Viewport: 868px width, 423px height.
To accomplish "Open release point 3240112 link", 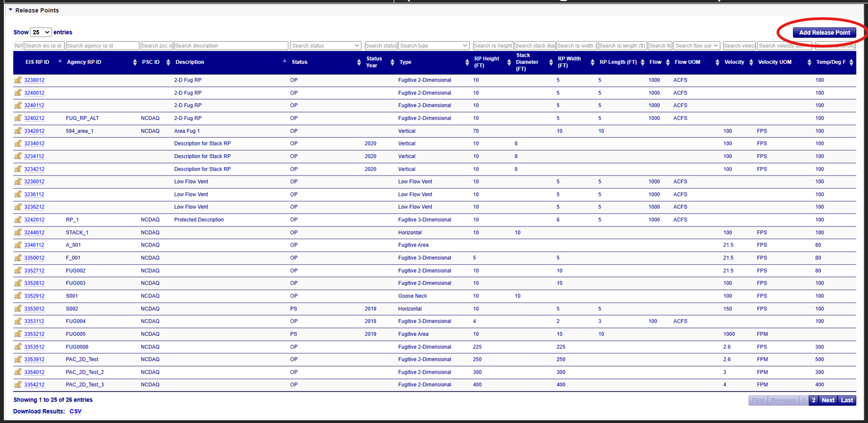I will click(34, 105).
